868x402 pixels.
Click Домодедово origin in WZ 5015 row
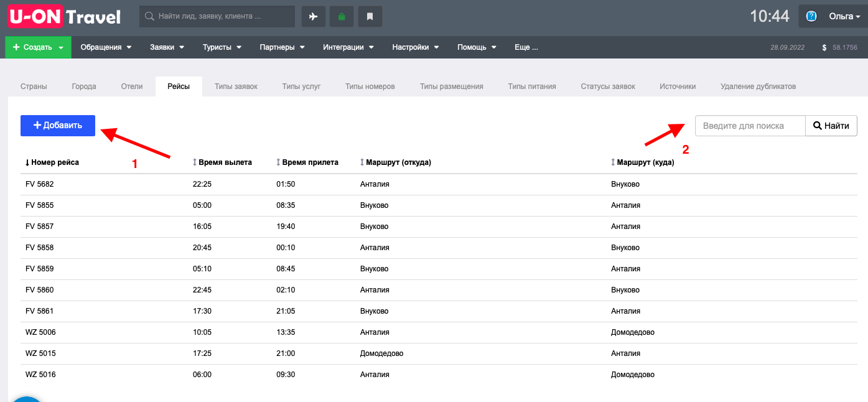[x=381, y=353]
